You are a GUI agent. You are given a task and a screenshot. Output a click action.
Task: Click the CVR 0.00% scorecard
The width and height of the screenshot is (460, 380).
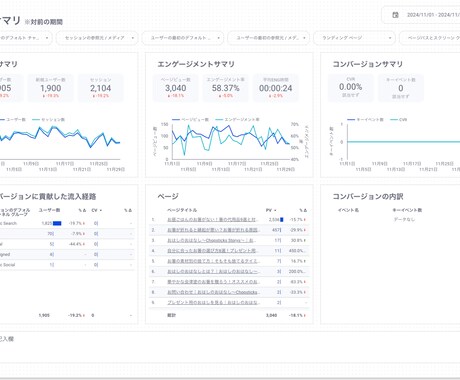click(351, 88)
